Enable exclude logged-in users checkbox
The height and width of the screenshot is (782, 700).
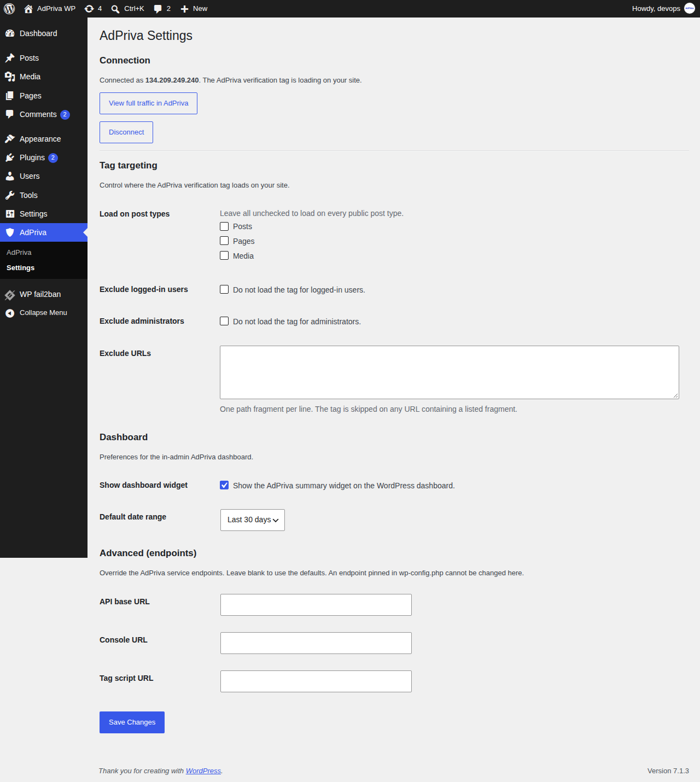tap(224, 289)
